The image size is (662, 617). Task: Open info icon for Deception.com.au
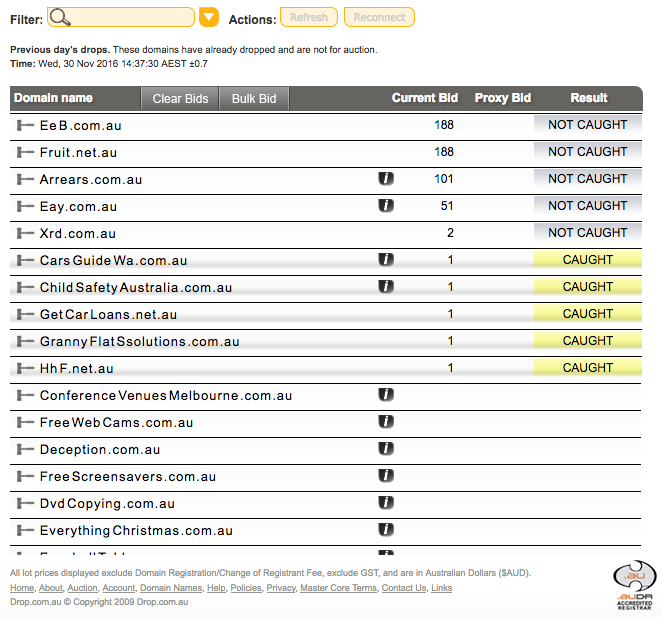(x=386, y=449)
